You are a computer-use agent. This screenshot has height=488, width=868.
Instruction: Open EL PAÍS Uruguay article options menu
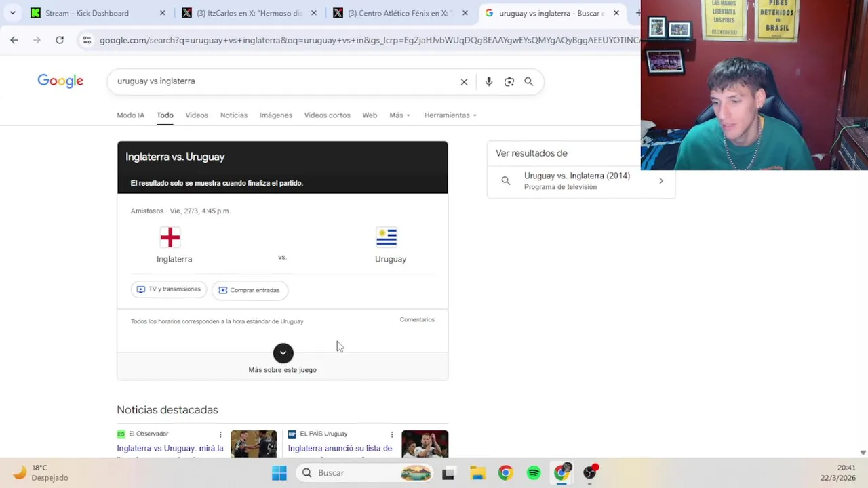pos(391,434)
